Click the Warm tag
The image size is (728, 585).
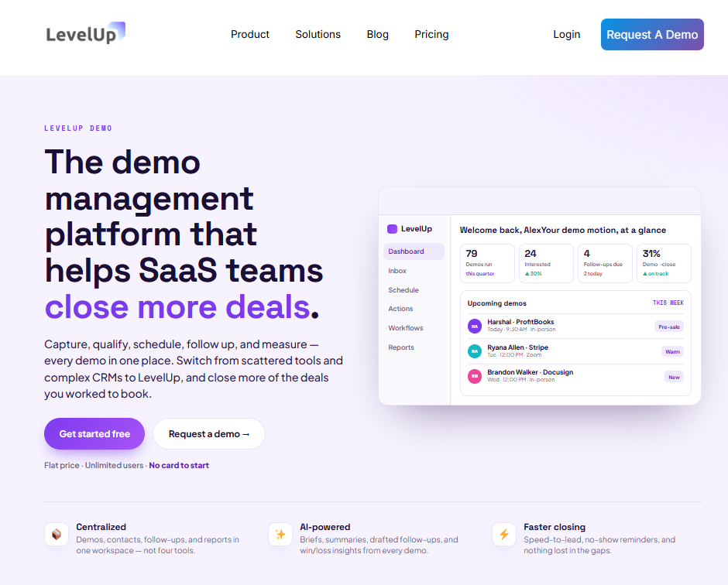tap(672, 351)
